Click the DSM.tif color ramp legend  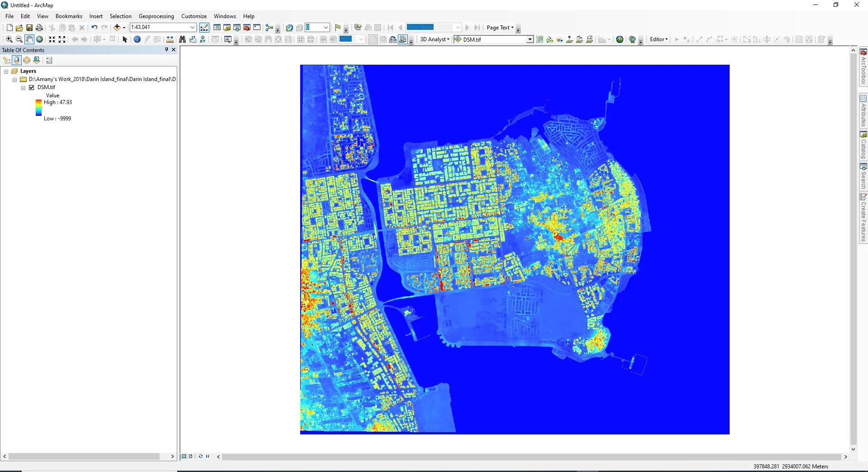click(x=39, y=108)
